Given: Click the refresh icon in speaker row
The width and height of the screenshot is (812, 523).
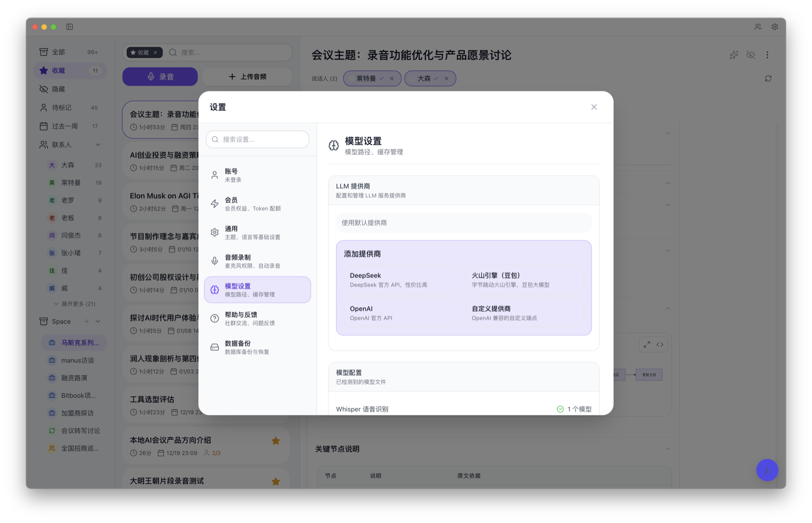Looking at the screenshot, I should [768, 79].
